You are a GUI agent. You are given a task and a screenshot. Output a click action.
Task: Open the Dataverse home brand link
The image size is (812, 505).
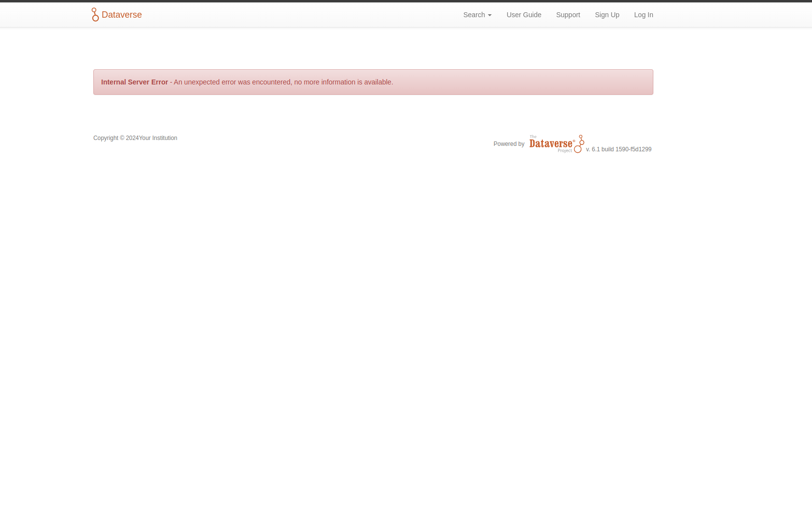[121, 15]
